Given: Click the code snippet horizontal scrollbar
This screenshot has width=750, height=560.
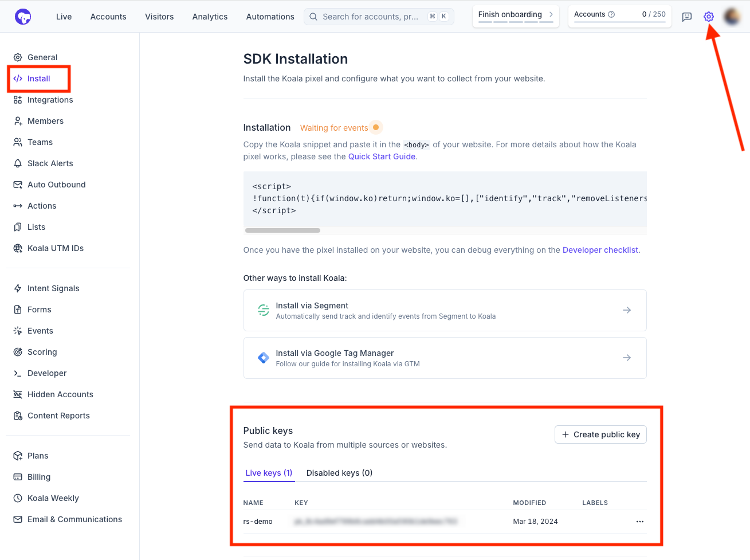Looking at the screenshot, I should (x=282, y=230).
